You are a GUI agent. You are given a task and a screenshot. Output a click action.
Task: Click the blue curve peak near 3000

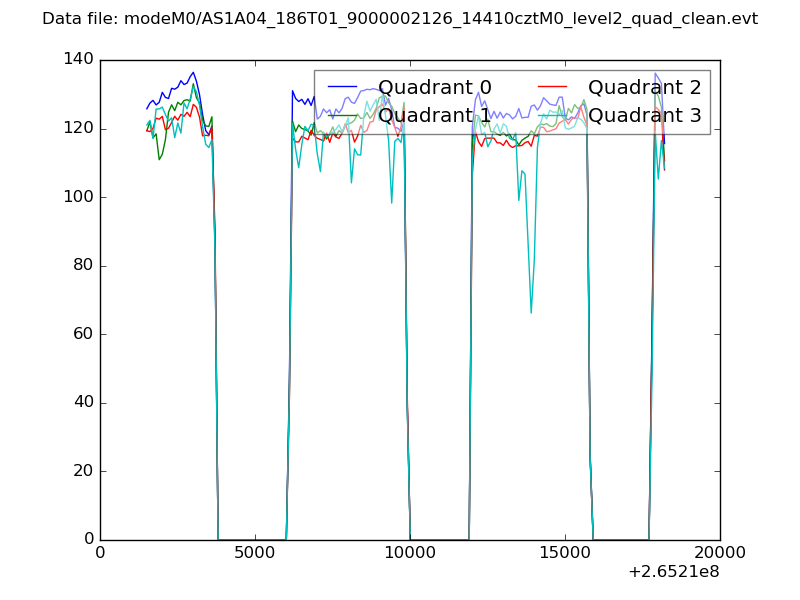(193, 73)
